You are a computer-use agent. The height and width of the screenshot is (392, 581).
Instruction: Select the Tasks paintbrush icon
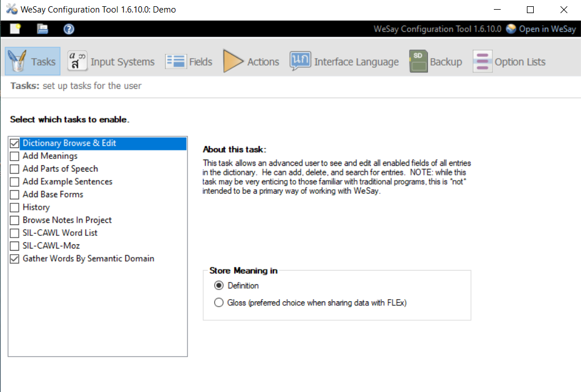[17, 60]
